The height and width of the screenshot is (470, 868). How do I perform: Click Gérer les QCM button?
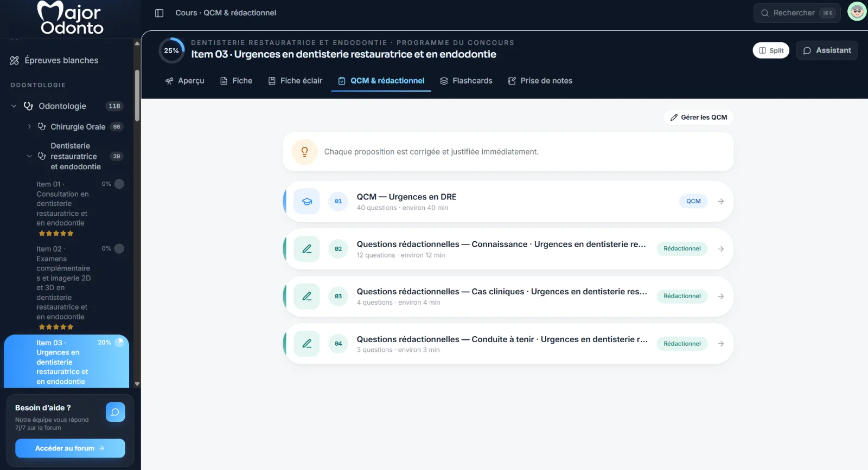click(698, 117)
